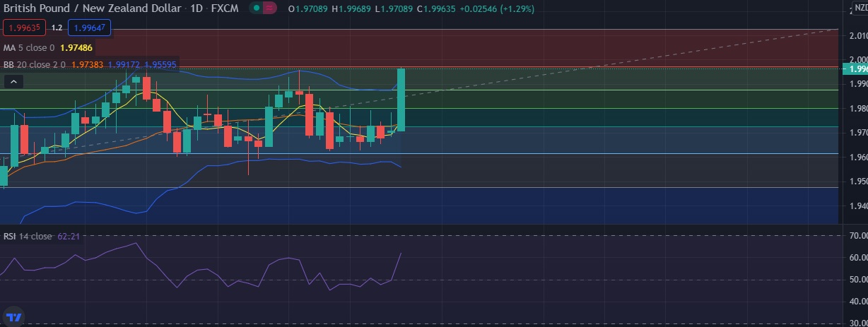Select the BB 20 close 2.0 indicator legend
868x327 pixels.
click(x=35, y=64)
